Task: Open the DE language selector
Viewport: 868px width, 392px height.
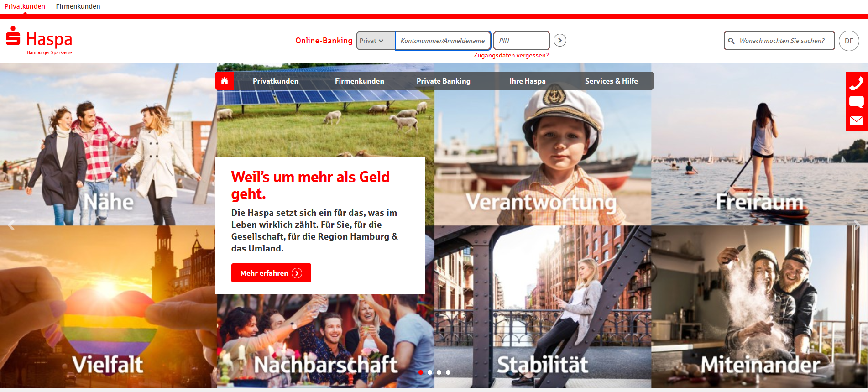Action: [x=849, y=41]
